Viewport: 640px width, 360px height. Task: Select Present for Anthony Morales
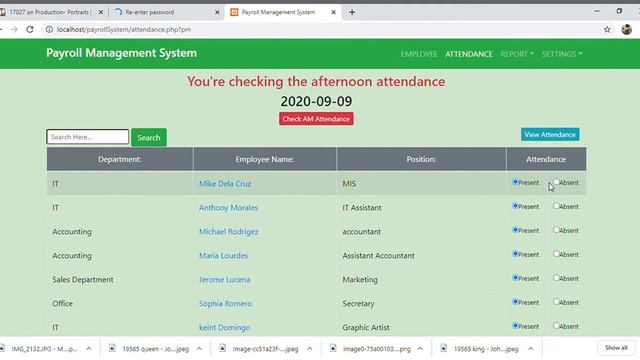515,206
